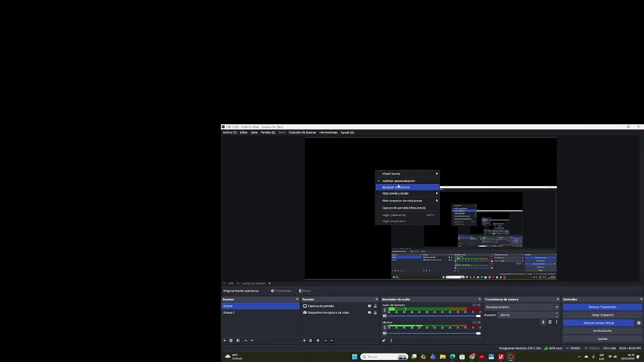644x362 pixels.
Task: Click the Windows Start button
Action: tap(355, 357)
